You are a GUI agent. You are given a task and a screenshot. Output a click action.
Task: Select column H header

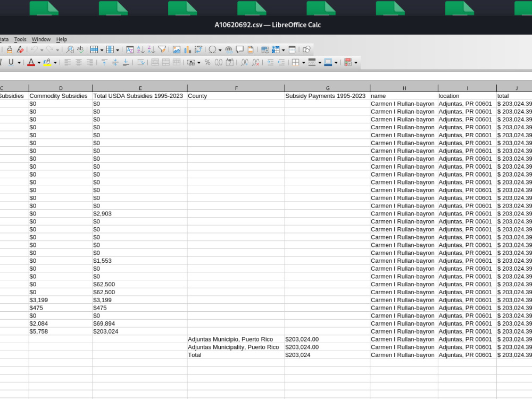404,88
